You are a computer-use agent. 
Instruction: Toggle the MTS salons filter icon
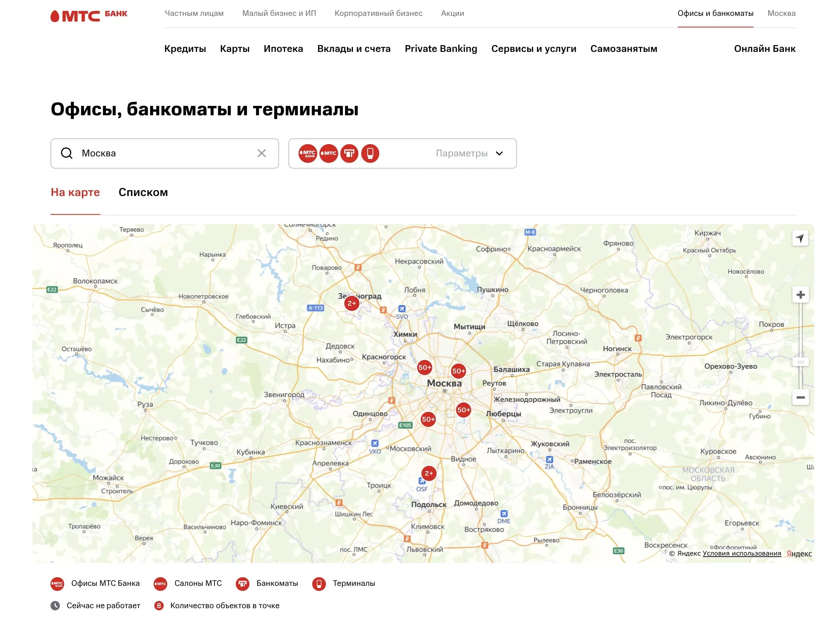click(328, 153)
